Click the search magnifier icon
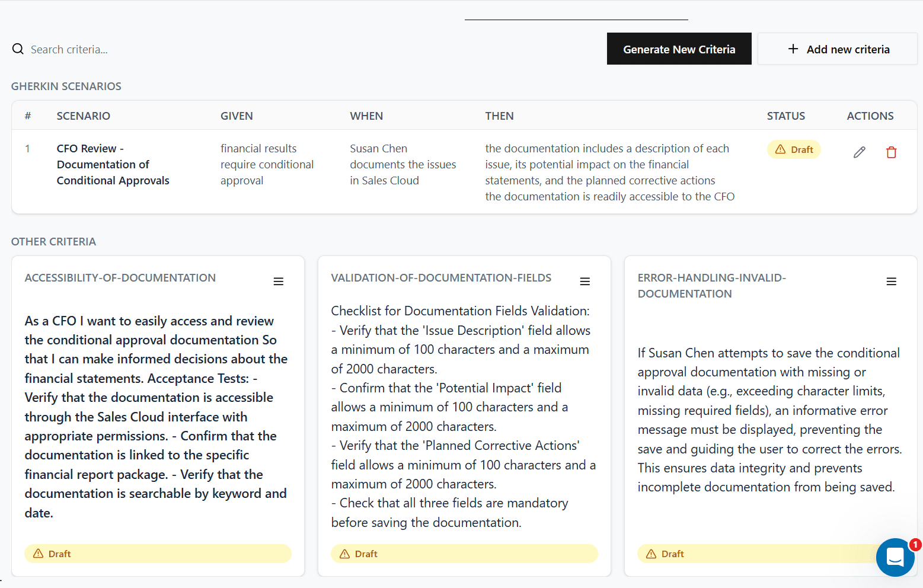The width and height of the screenshot is (923, 588). coord(18,49)
